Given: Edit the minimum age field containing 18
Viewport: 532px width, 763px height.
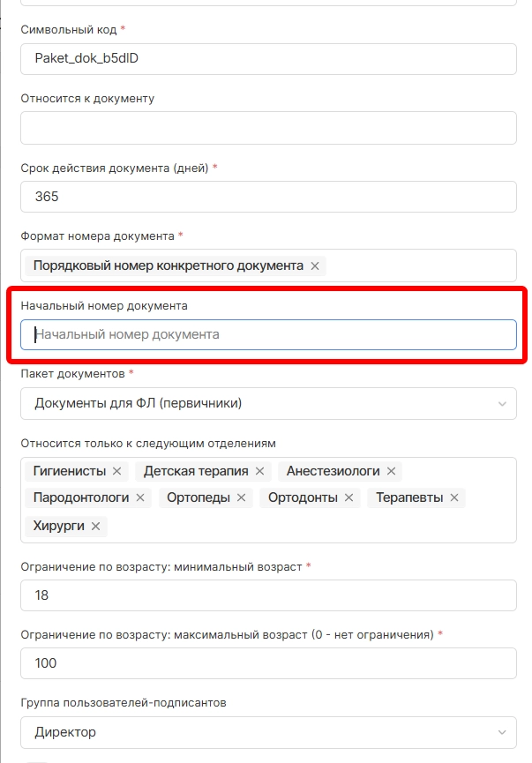Looking at the screenshot, I should (x=268, y=595).
